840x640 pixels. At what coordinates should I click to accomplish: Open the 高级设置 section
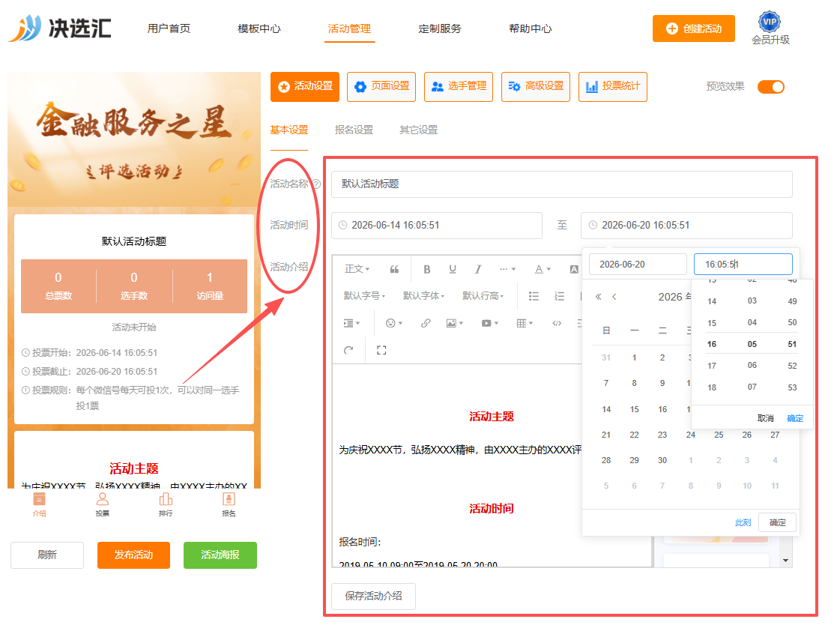[536, 86]
